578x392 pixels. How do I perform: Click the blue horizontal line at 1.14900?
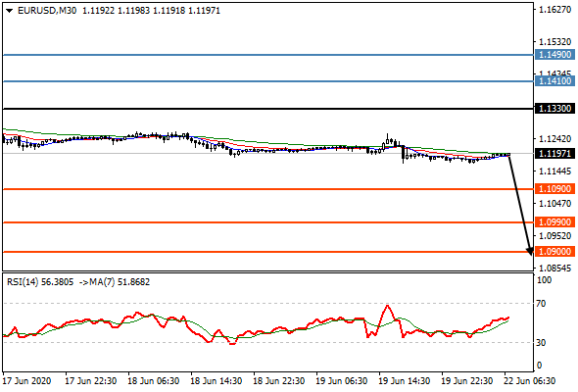point(268,55)
